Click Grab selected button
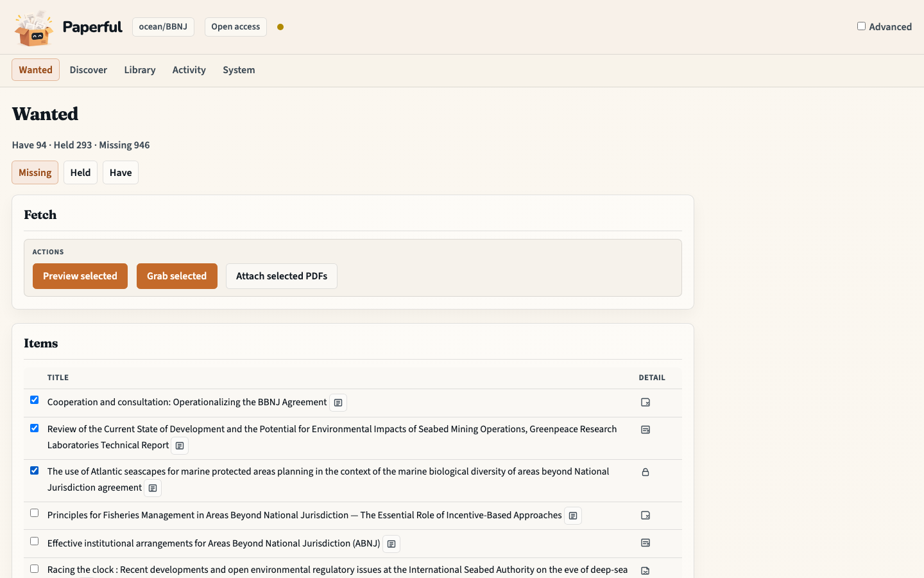Screen dimensions: 924x578 tap(177, 276)
